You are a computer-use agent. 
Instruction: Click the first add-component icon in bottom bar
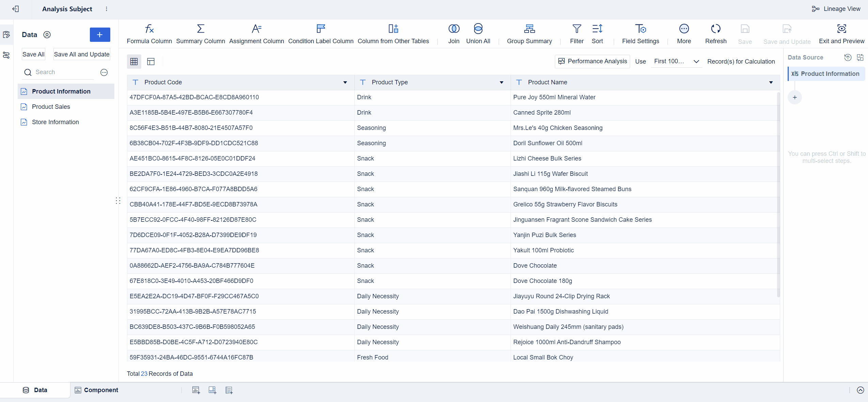196,390
